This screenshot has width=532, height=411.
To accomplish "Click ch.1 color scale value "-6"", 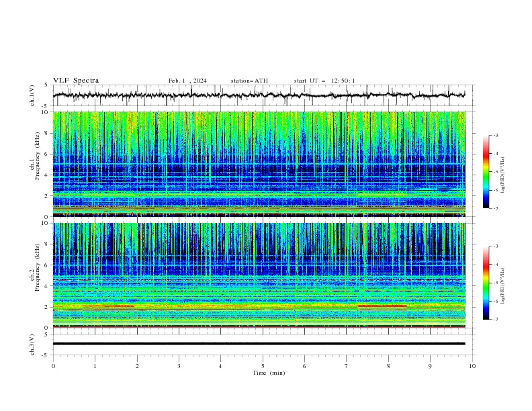I will pos(496,190).
